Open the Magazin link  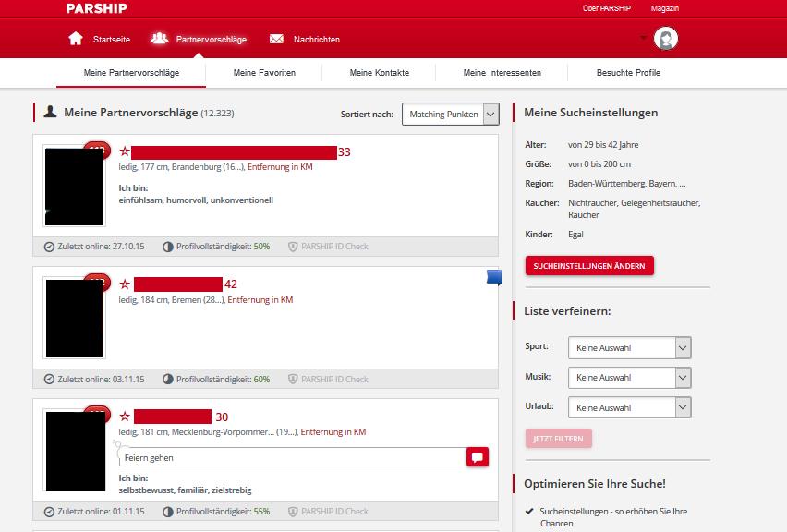tap(664, 8)
